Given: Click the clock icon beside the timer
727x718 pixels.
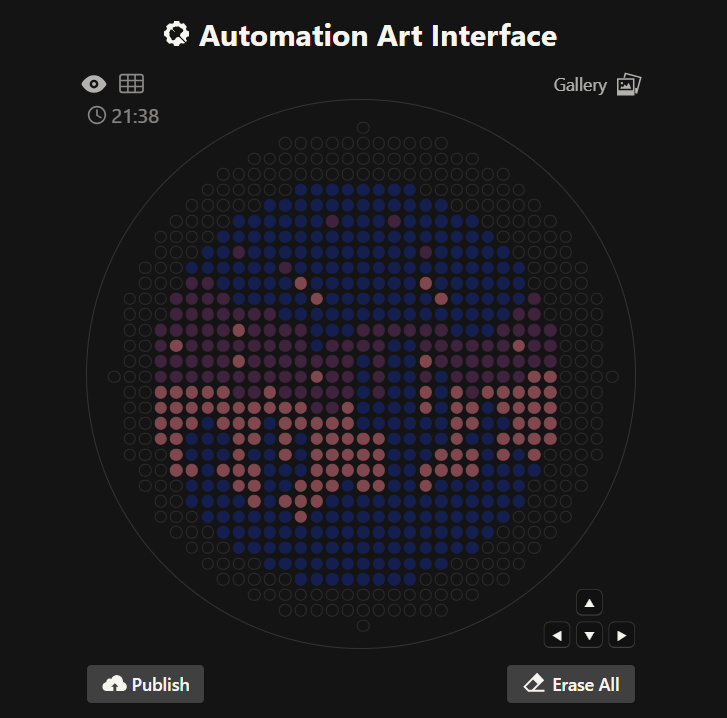Looking at the screenshot, I should click(97, 116).
